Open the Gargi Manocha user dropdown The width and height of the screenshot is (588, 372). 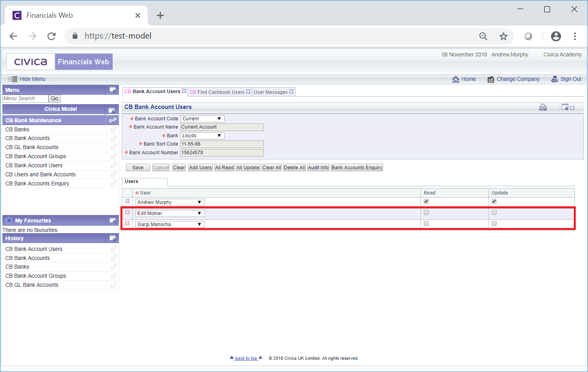tap(170, 224)
